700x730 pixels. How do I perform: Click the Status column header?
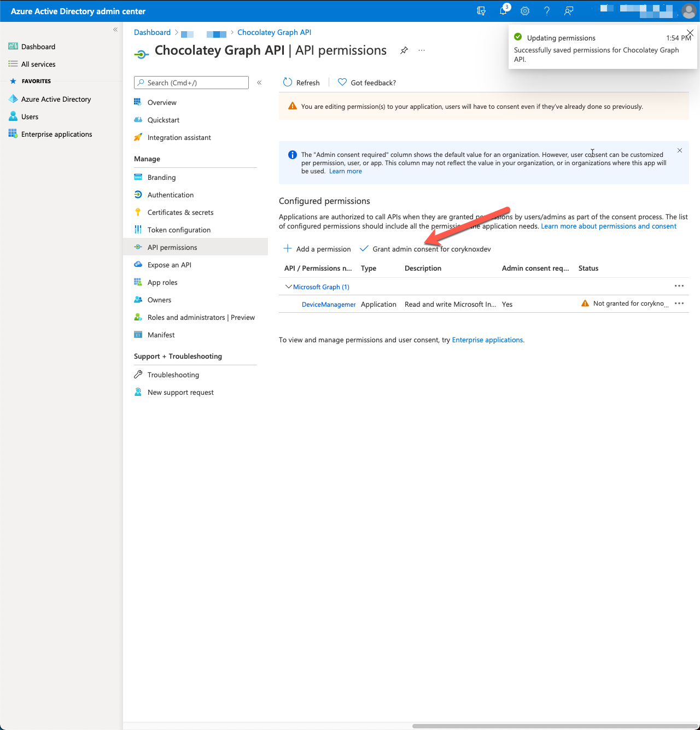[588, 268]
